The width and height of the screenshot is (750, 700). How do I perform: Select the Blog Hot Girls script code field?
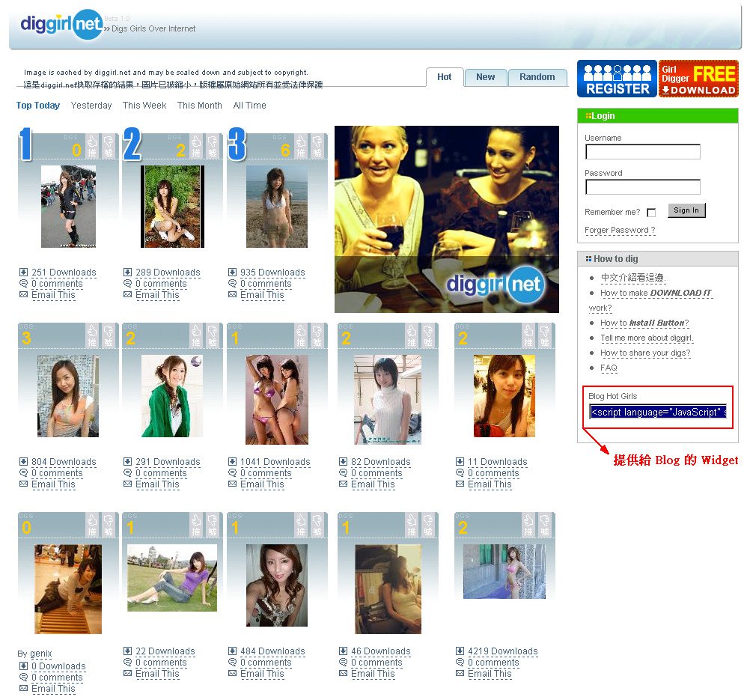coord(658,412)
